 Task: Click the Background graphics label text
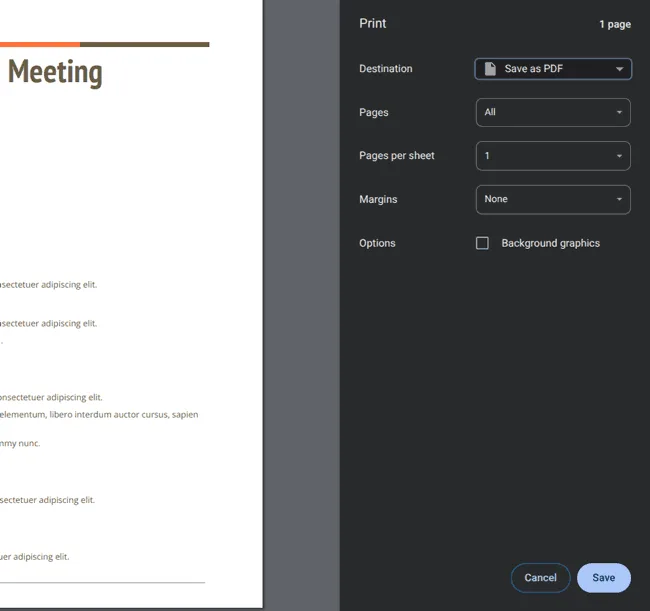(x=550, y=243)
